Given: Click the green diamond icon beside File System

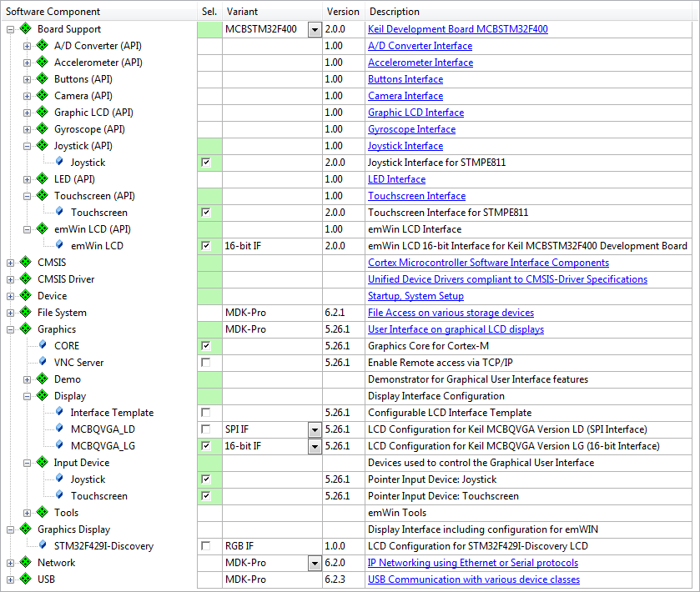Looking at the screenshot, I should pos(26,313).
